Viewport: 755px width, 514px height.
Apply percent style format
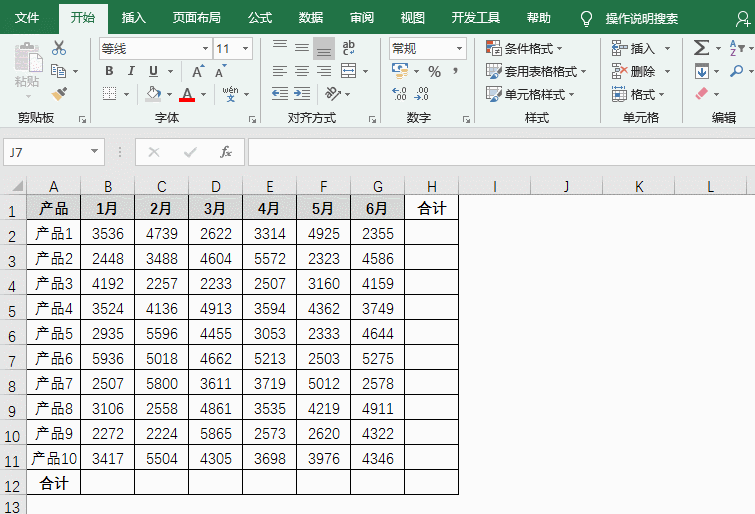434,72
